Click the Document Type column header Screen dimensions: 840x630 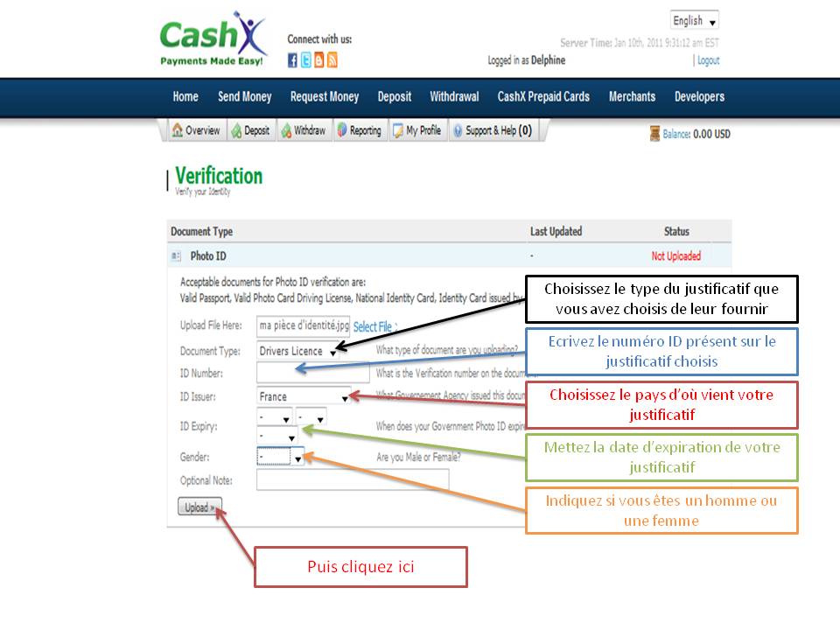[201, 231]
